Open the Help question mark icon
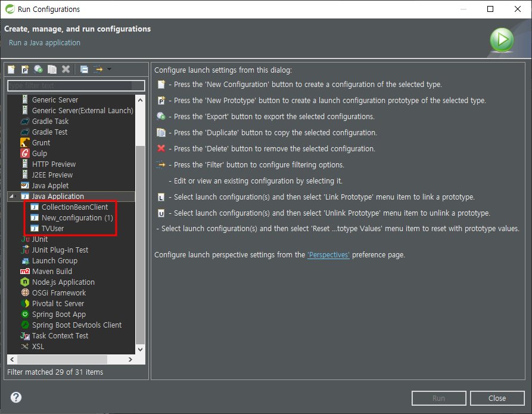This screenshot has height=414, width=532. [16, 397]
